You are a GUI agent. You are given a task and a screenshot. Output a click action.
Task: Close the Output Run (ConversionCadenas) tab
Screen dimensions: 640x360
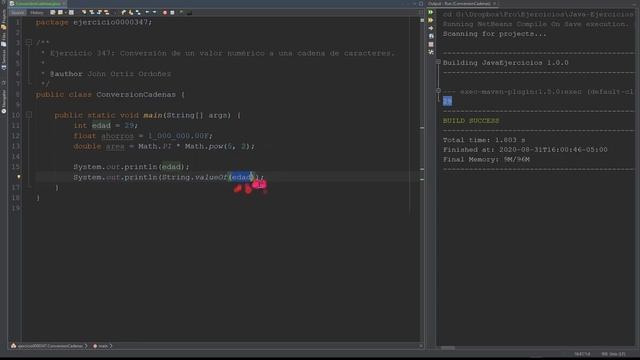pos(494,3)
